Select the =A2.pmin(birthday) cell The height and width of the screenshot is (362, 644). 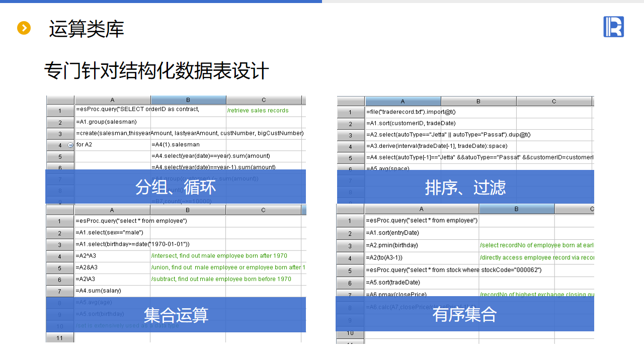point(421,245)
